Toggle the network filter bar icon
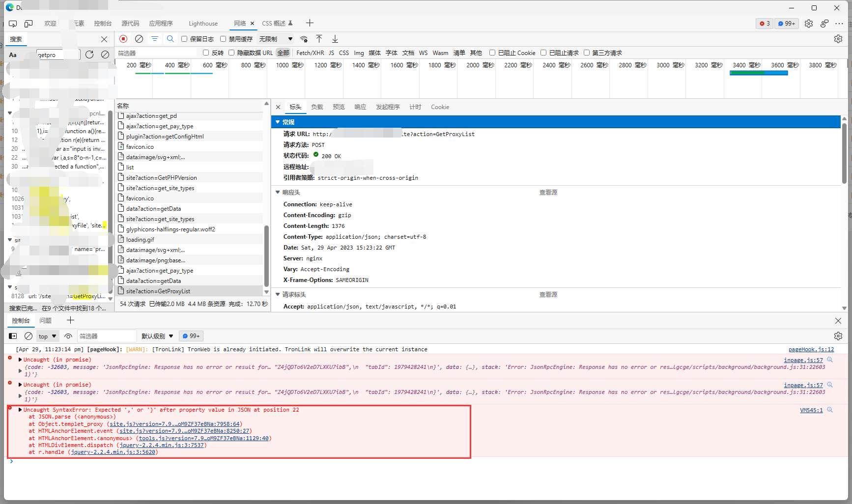The image size is (852, 504). pos(155,39)
